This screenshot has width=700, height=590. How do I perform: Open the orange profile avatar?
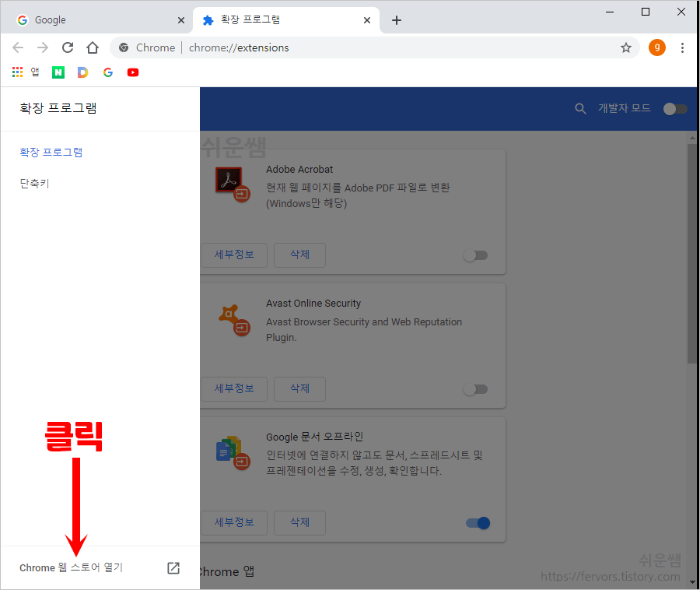point(656,47)
